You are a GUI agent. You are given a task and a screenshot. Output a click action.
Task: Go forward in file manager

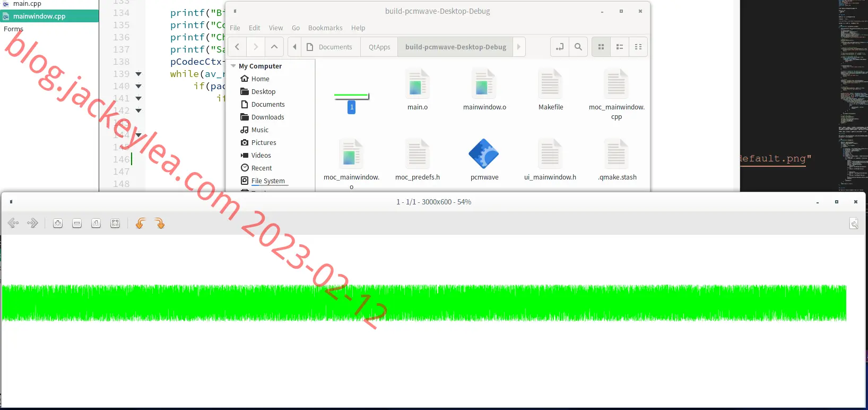(x=256, y=47)
